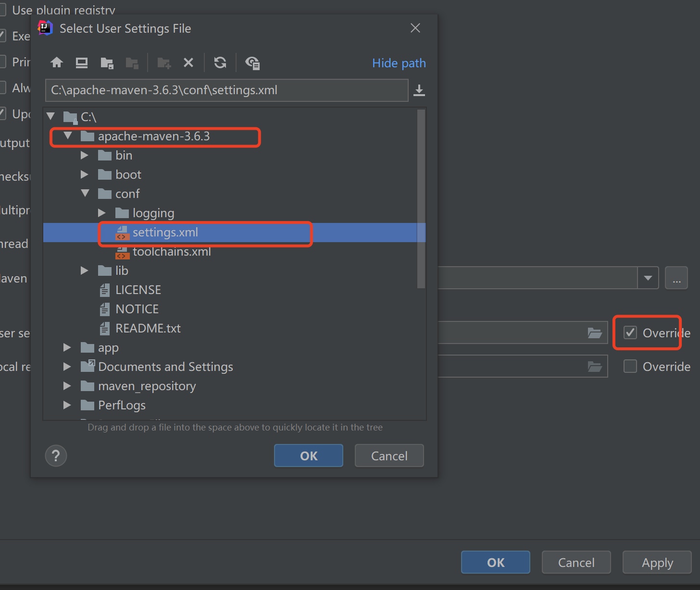Expand the PerfLogs folder arrow
Image resolution: width=700 pixels, height=590 pixels.
(67, 405)
